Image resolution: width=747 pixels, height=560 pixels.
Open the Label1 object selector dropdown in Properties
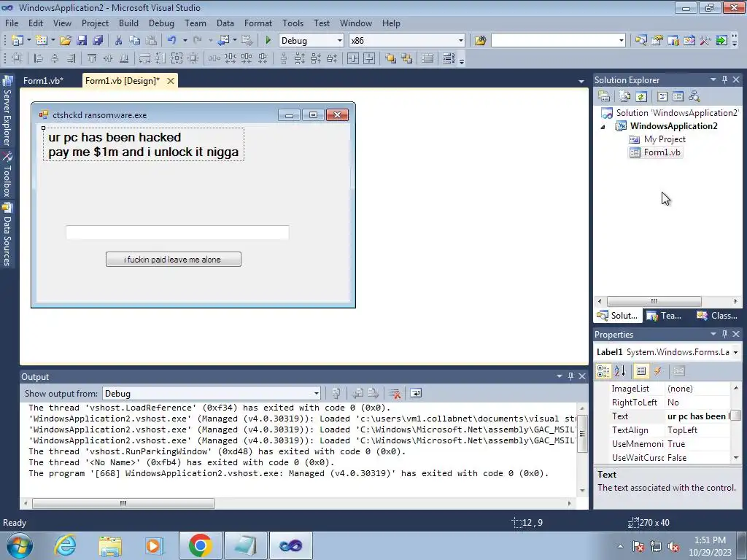[735, 352]
